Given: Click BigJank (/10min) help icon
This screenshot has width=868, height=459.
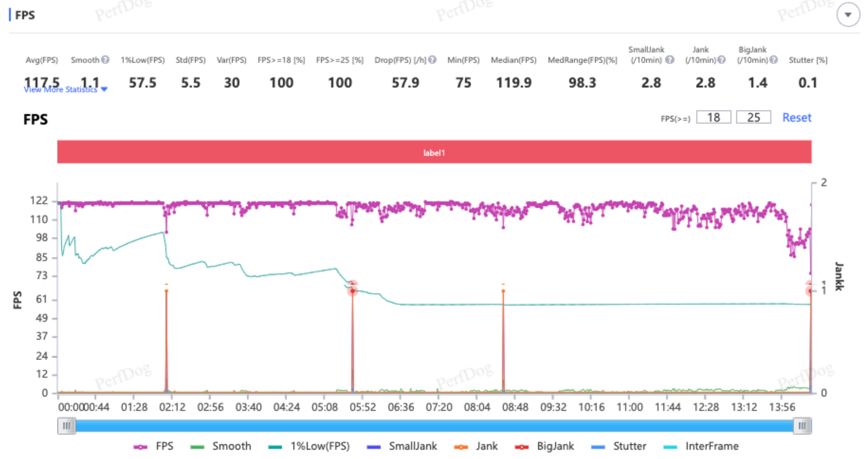Looking at the screenshot, I should click(x=774, y=60).
